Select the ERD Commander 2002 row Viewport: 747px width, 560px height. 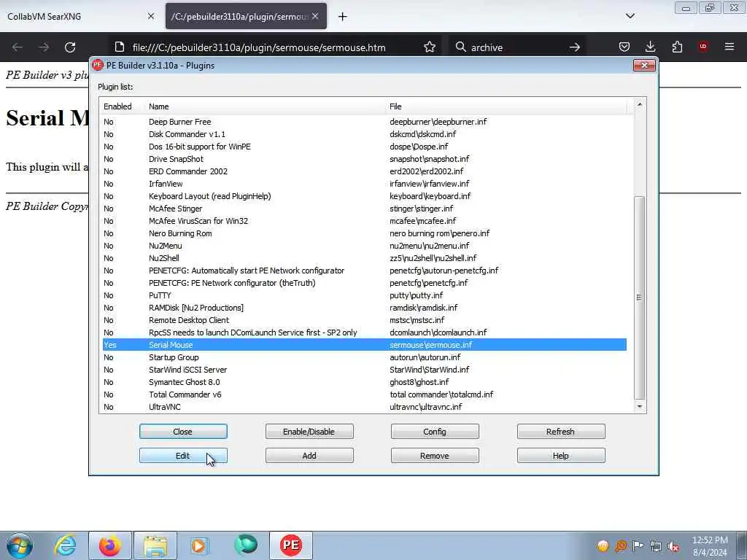pyautogui.click(x=365, y=171)
